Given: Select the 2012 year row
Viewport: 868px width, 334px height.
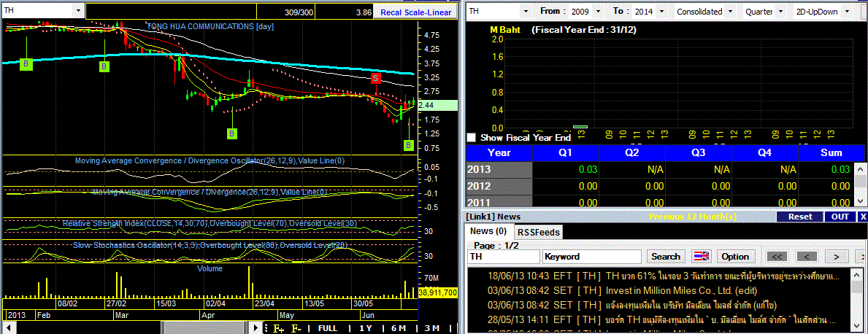Looking at the screenshot, I should 661,187.
